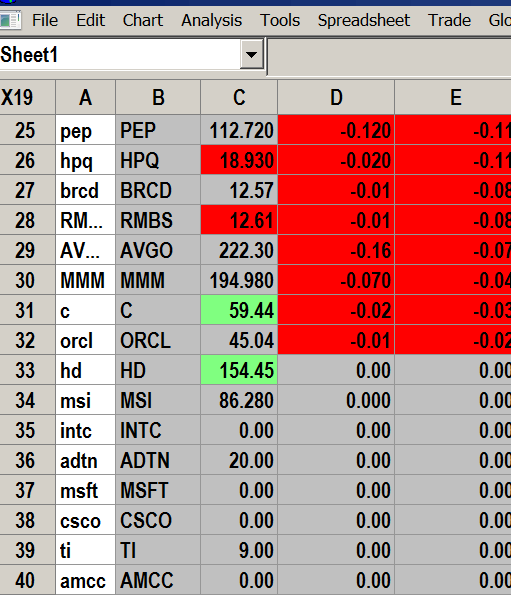Open the Trade menu
The height and width of the screenshot is (595, 511).
[449, 20]
